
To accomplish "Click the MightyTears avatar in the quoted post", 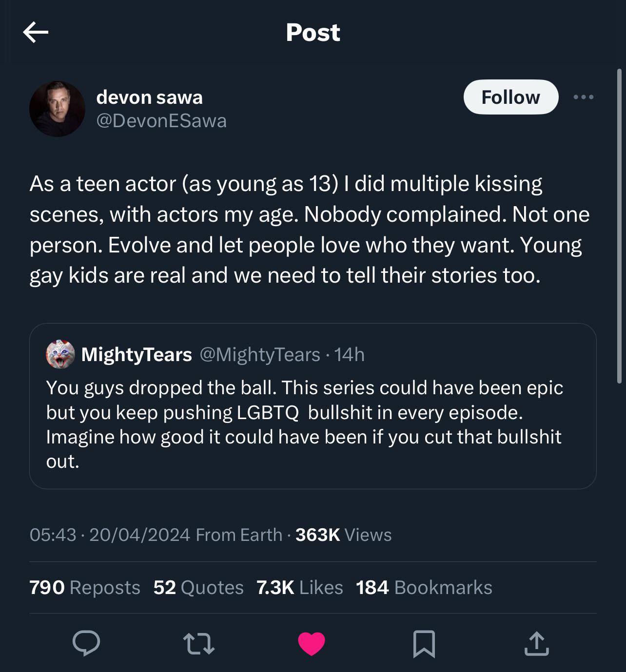I will point(60,354).
